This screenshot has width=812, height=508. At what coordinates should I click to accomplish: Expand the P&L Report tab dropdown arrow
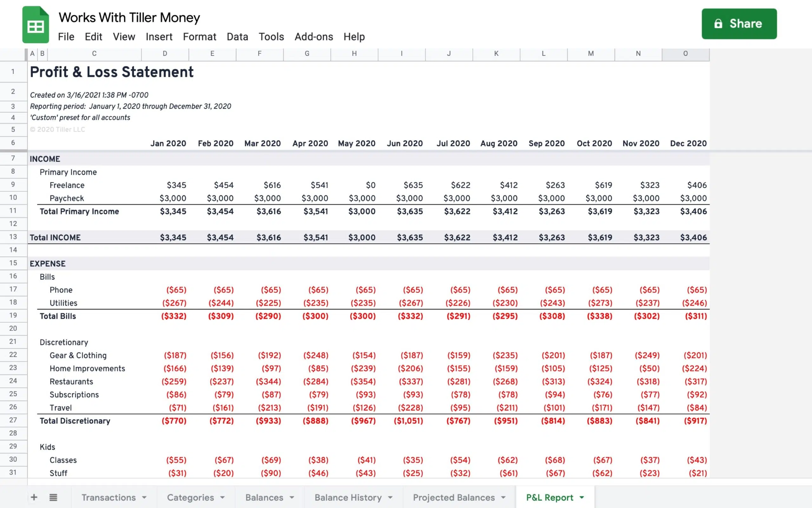[x=582, y=498]
